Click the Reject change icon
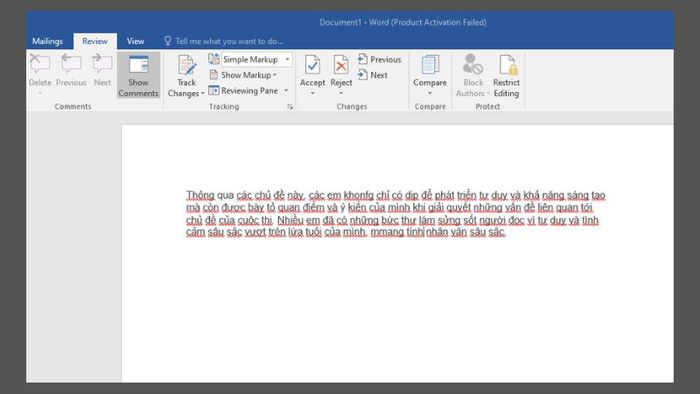Screen dimensions: 700x394 point(341,65)
